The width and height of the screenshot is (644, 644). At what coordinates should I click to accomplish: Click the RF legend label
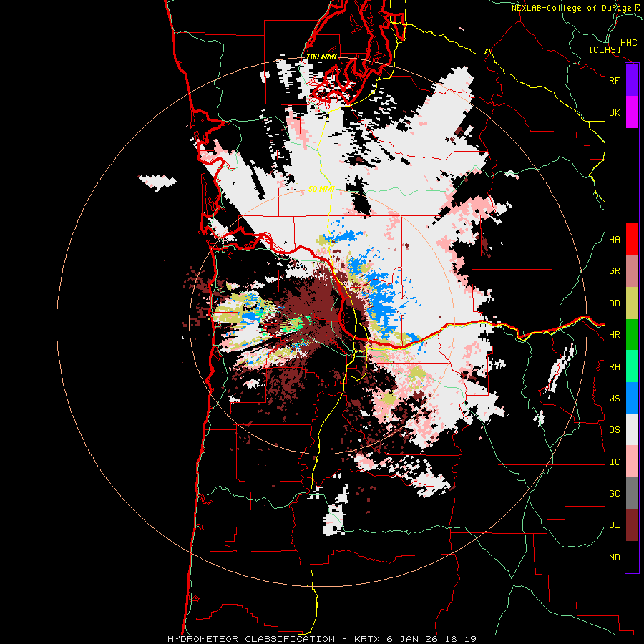point(614,80)
